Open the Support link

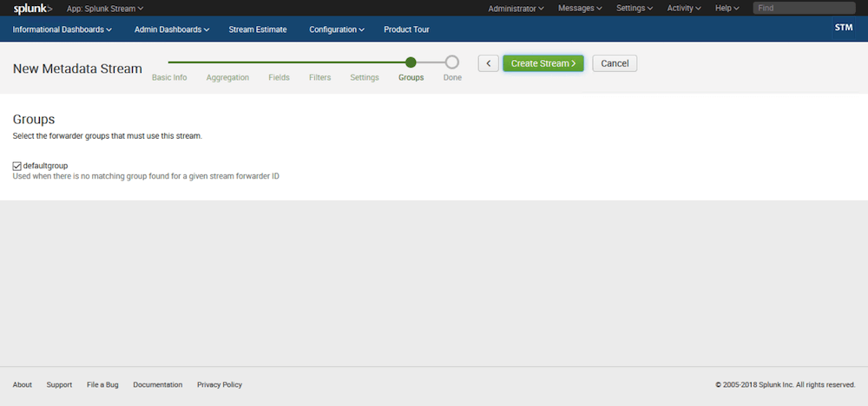click(59, 384)
